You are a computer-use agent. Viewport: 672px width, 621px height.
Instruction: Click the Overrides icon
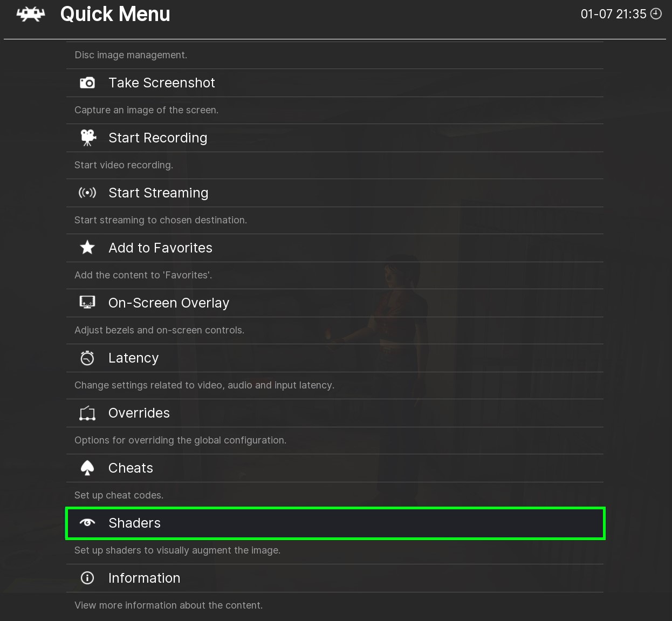point(87,413)
